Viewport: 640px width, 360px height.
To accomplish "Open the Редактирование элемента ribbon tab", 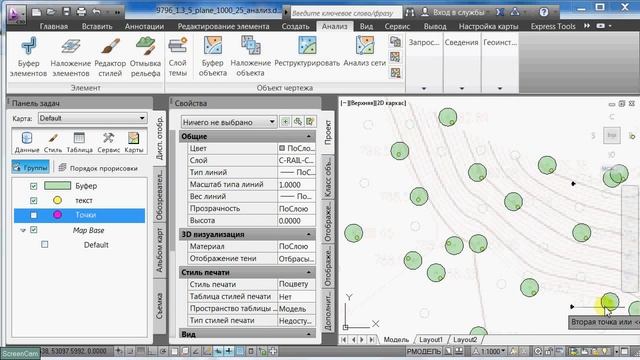I will [223, 26].
